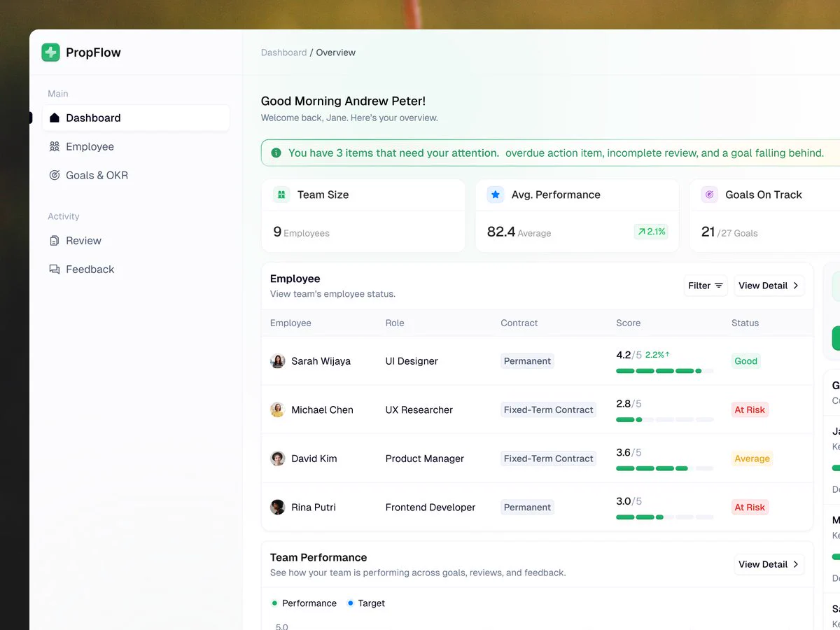Image resolution: width=840 pixels, height=630 pixels.
Task: Click the Role column header
Action: pos(395,323)
